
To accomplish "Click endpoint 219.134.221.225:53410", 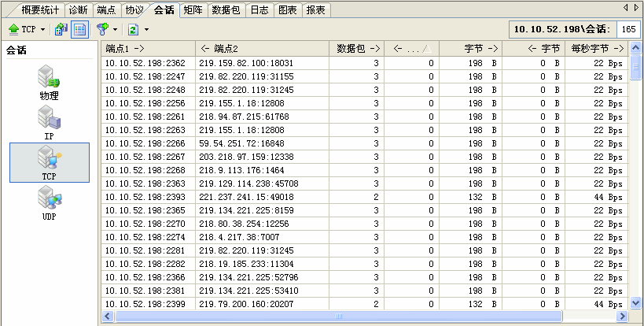I will tap(249, 291).
